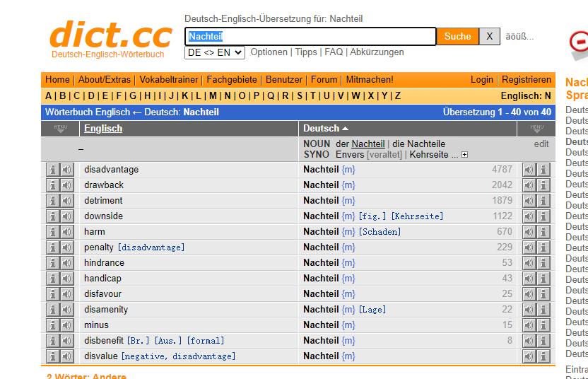Open info for disadvantage entry on left

click(x=53, y=170)
